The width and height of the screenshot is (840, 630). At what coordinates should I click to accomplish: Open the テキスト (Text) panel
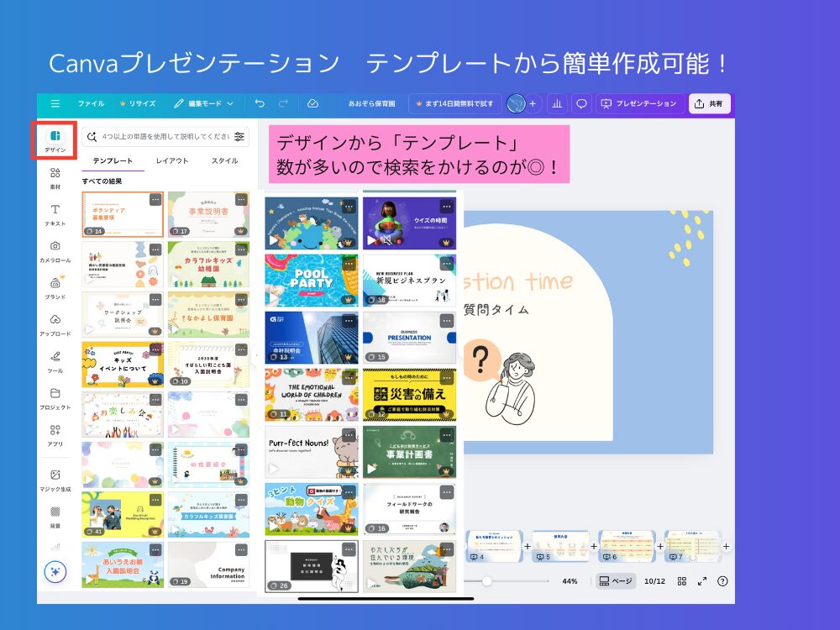point(54,214)
